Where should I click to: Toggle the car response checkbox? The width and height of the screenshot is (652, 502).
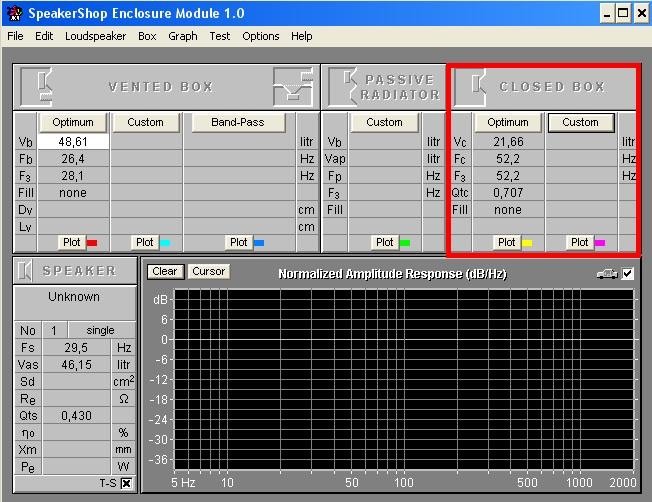tap(627, 274)
